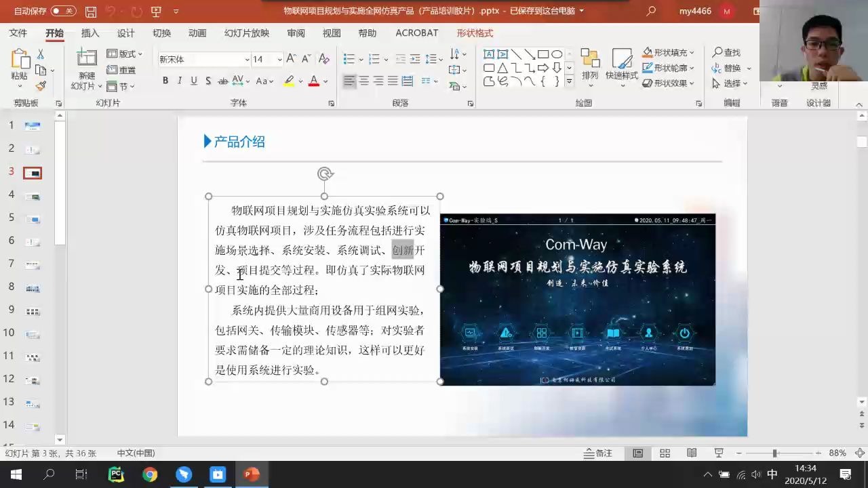The width and height of the screenshot is (868, 488).
Task: Toggle Text Shadow formatting
Action: click(x=208, y=81)
